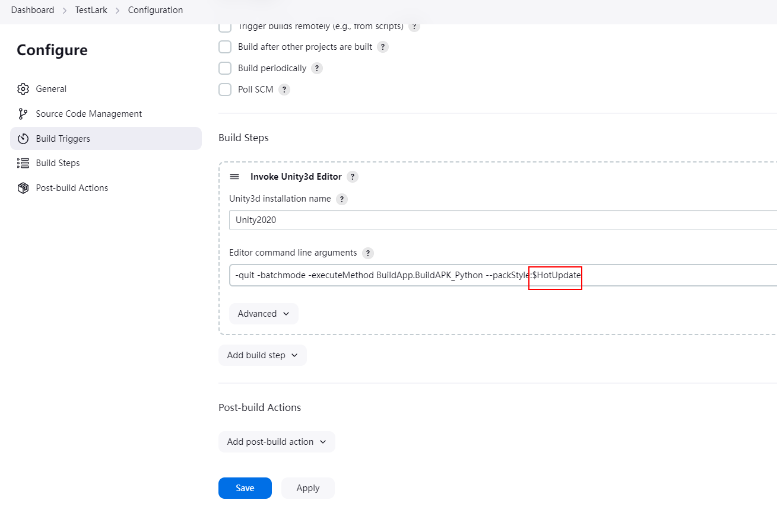Enable Poll SCM checkbox

point(225,90)
